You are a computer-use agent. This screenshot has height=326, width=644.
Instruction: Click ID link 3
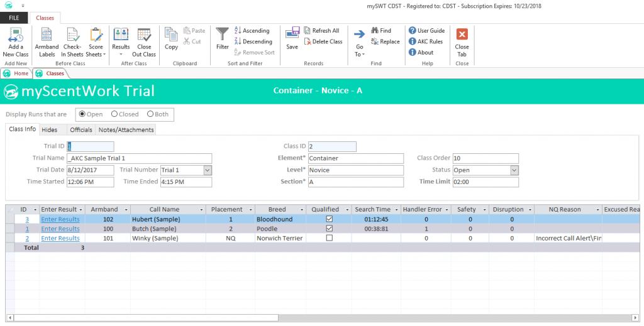click(27, 219)
